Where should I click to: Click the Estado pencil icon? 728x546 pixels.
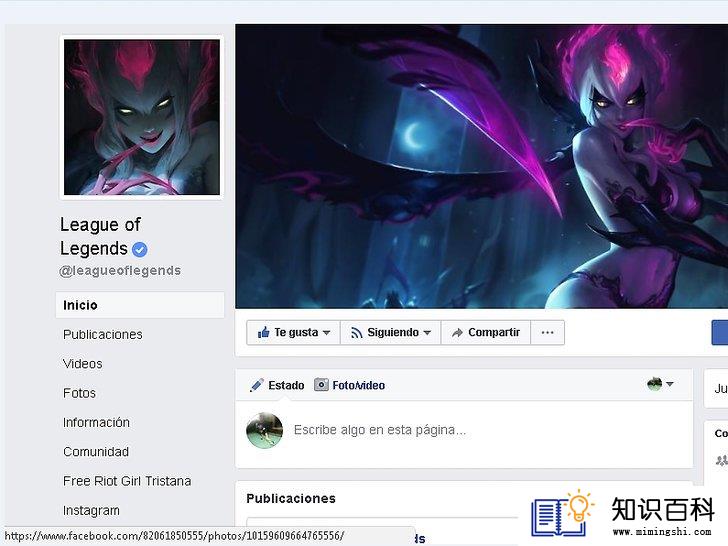[x=256, y=385]
